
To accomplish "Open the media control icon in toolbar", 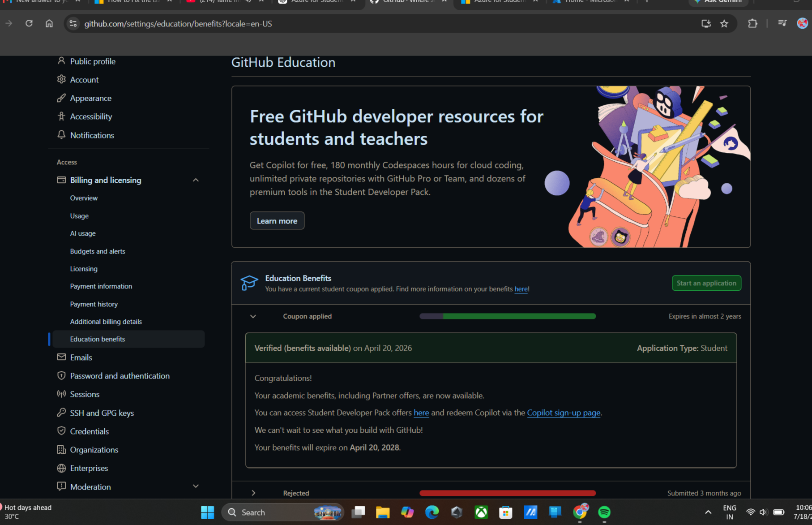I will point(782,23).
